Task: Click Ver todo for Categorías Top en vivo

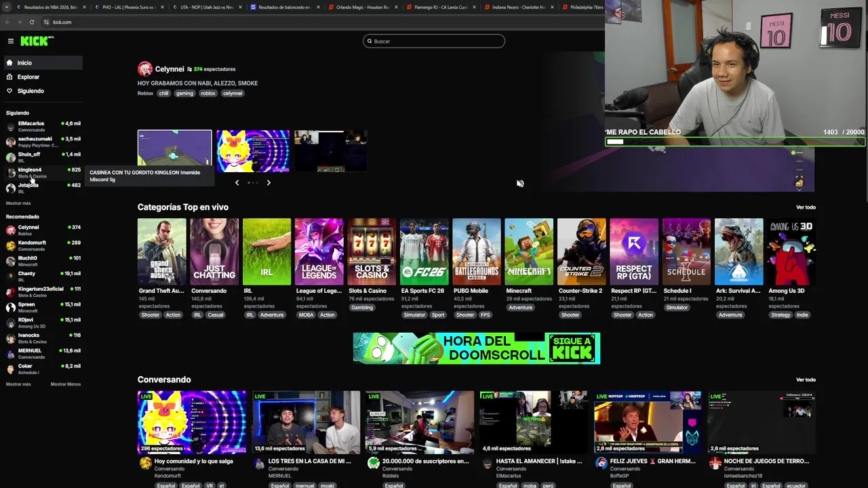Action: [x=806, y=207]
